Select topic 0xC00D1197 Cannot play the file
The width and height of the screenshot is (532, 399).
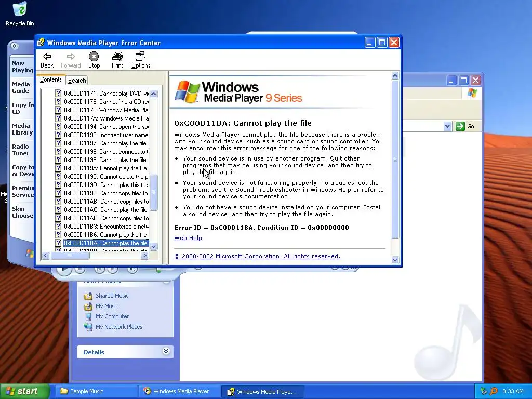[x=105, y=143]
